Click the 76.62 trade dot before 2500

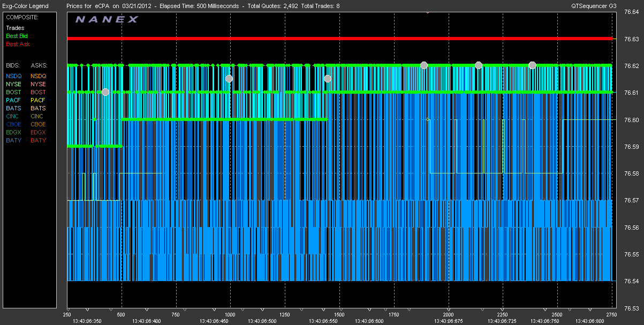[x=532, y=65]
